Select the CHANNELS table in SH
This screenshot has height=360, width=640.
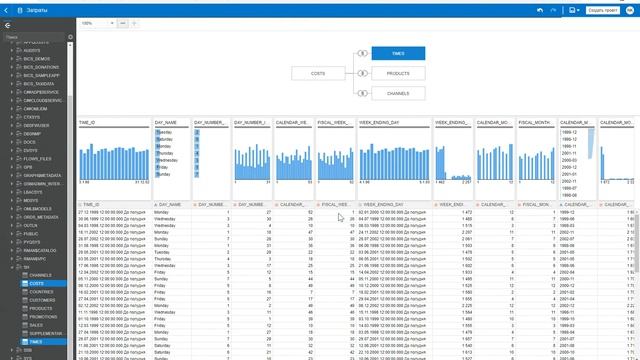point(40,276)
